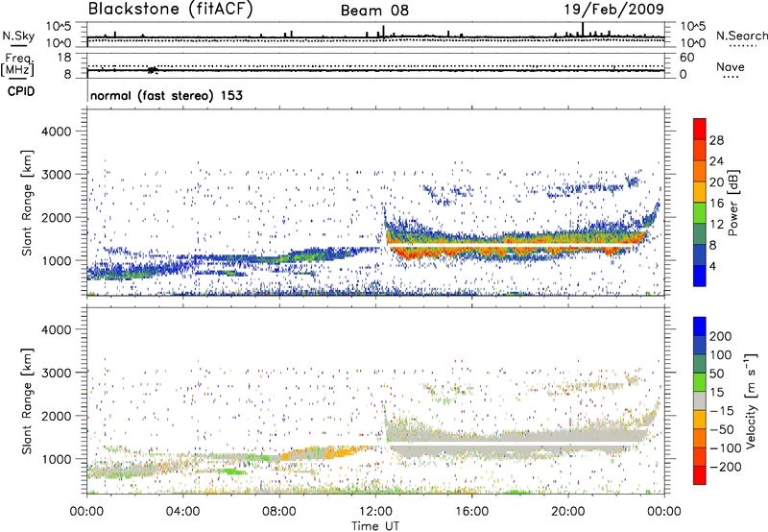Click the 'CPID' row label
768x532 pixels.
pos(21,91)
